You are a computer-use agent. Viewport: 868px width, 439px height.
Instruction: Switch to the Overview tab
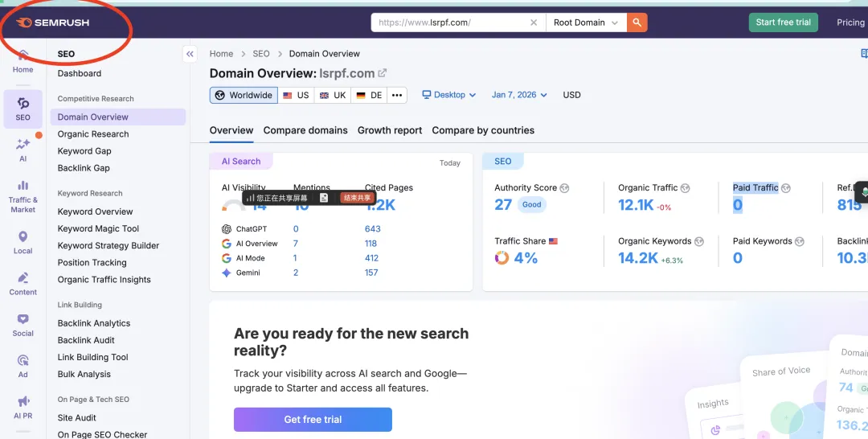231,130
